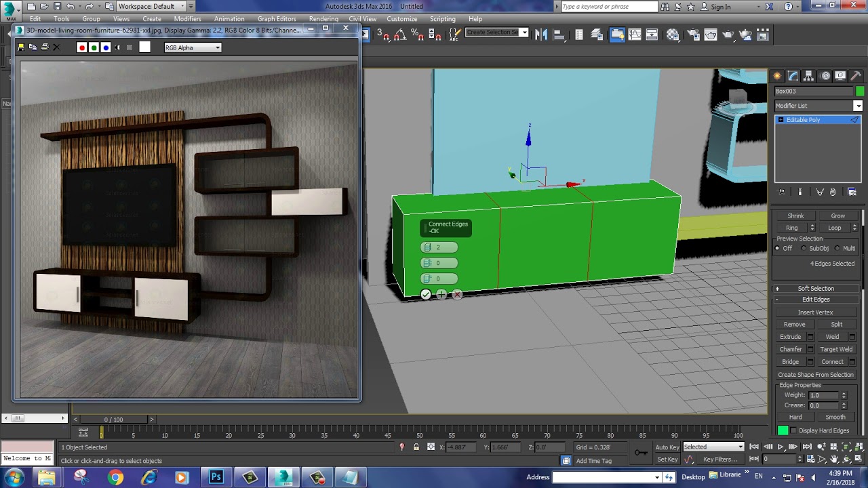The width and height of the screenshot is (868, 488).
Task: Cancel the Connect Edges caddy
Action: pos(457,294)
